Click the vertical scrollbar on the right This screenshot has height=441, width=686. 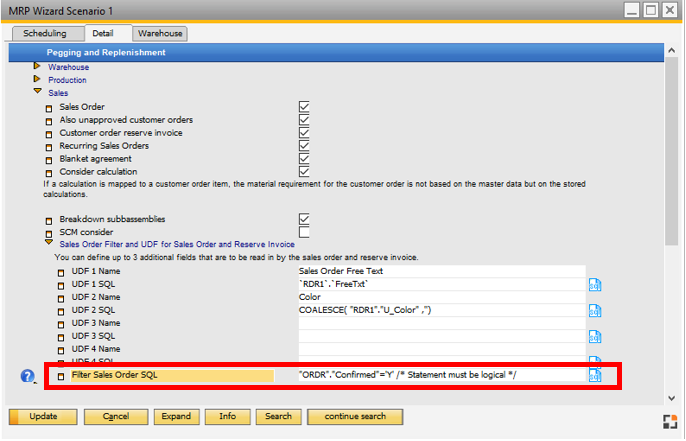click(x=671, y=200)
